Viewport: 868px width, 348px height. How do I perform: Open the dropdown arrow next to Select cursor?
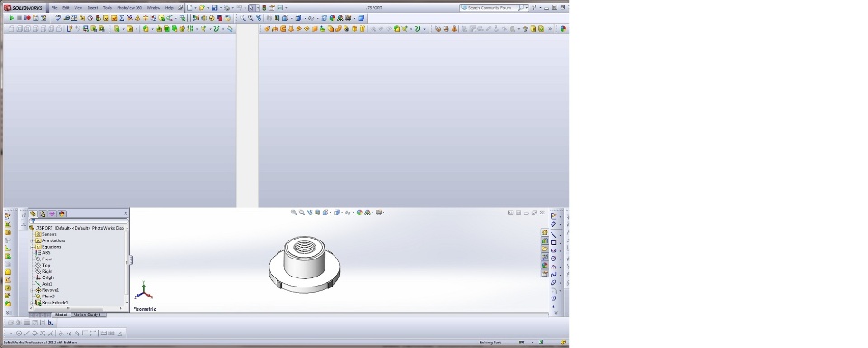pos(258,8)
